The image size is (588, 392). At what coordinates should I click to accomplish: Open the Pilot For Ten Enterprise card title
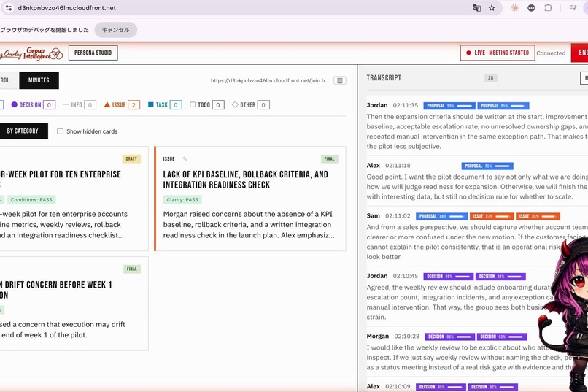[x=61, y=174]
